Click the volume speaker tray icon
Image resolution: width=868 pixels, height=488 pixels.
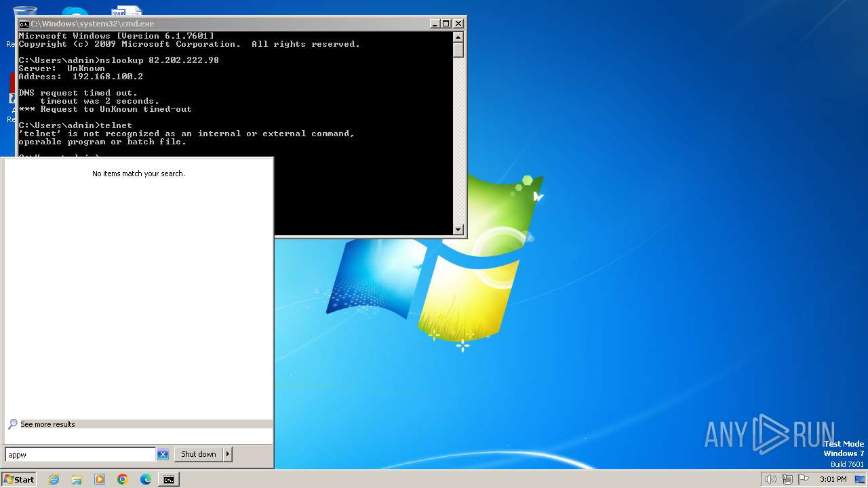tap(770, 479)
